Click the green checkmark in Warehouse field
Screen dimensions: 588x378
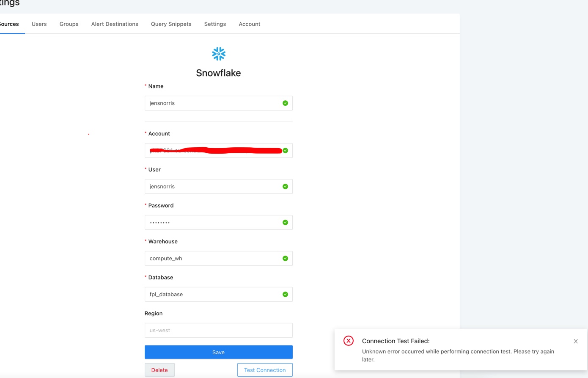tap(285, 259)
